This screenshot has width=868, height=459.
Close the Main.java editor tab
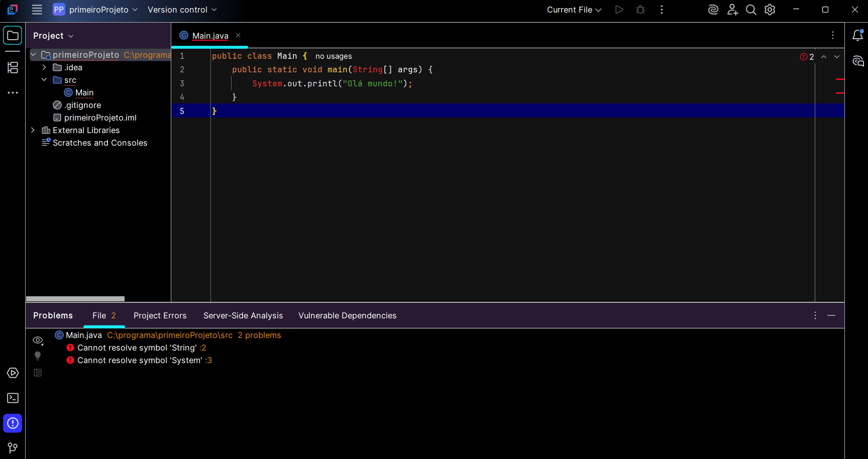(238, 35)
